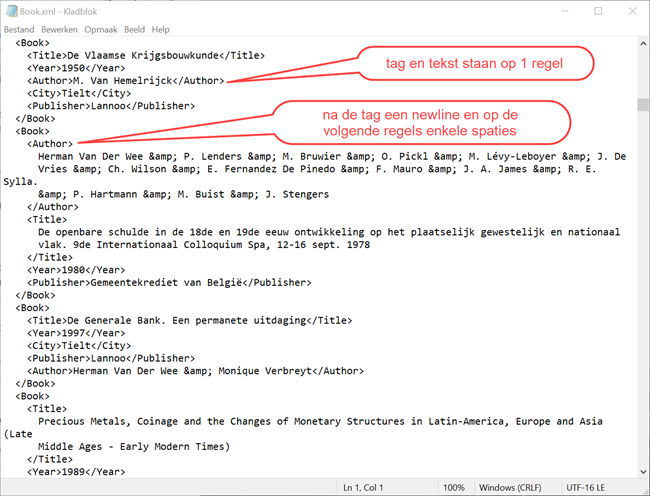
Task: Click the line 'Precious Metals, Coinage and the Changes'
Action: 320,421
